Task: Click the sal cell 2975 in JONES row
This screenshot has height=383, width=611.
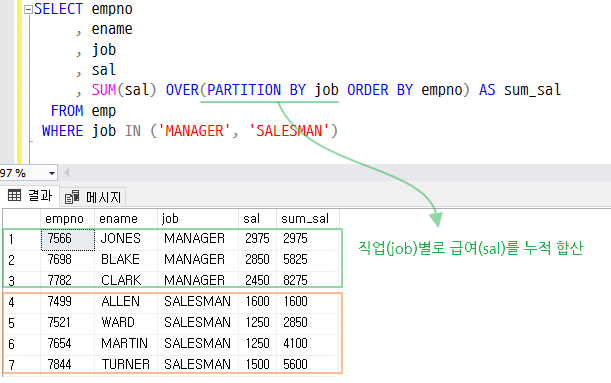Action: pyautogui.click(x=257, y=239)
